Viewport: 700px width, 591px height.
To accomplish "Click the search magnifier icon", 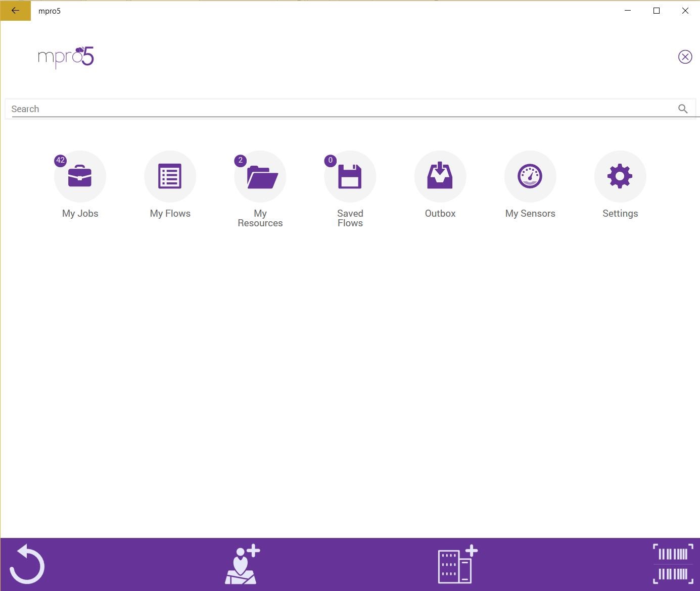I will [683, 109].
